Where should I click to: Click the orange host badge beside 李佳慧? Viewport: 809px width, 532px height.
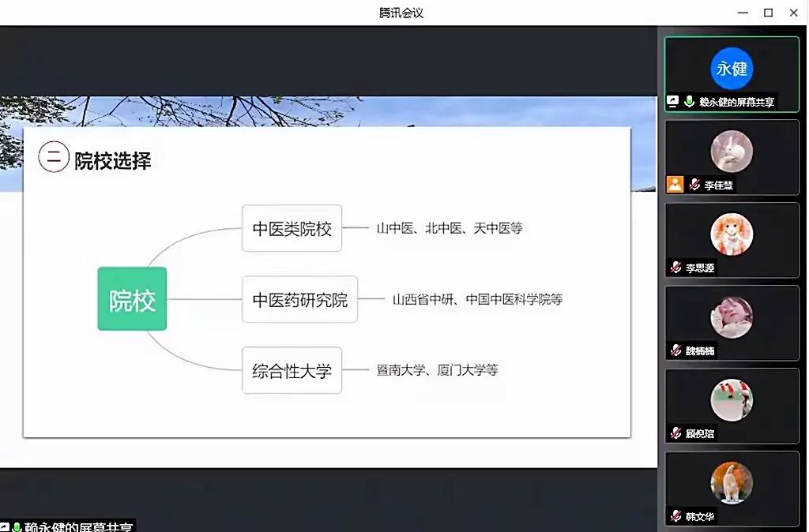(675, 185)
